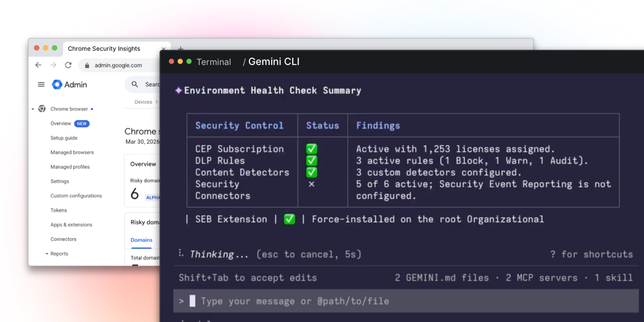Click the Security Control column header
This screenshot has height=322, width=644.
pos(239,126)
